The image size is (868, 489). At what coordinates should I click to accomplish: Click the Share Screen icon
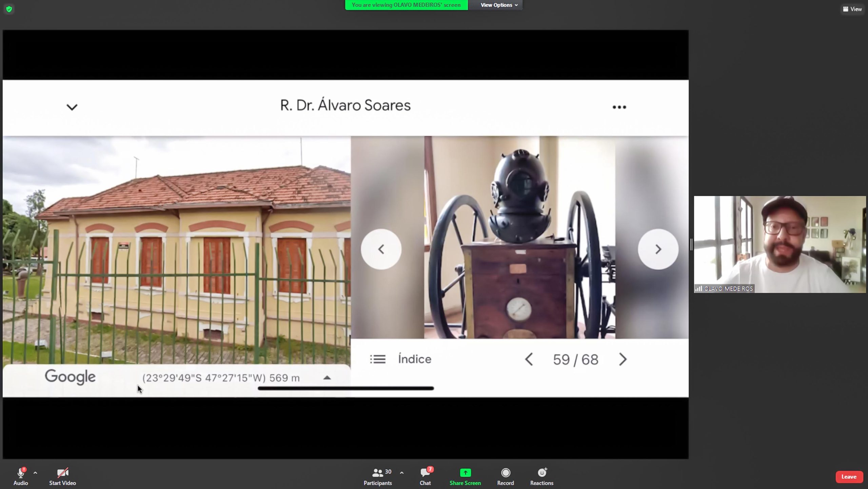click(x=465, y=473)
